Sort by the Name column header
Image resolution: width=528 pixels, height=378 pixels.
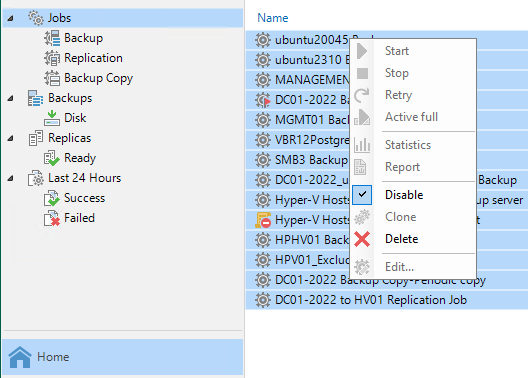pyautogui.click(x=273, y=18)
